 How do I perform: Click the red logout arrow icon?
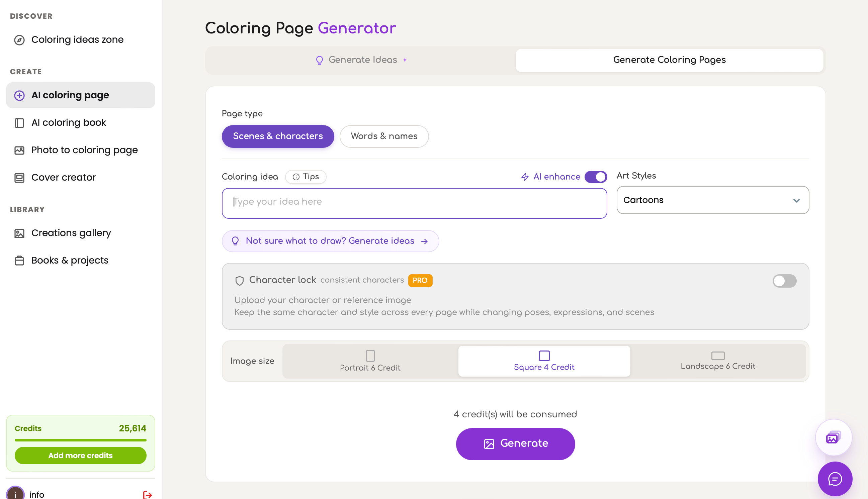[148, 495]
